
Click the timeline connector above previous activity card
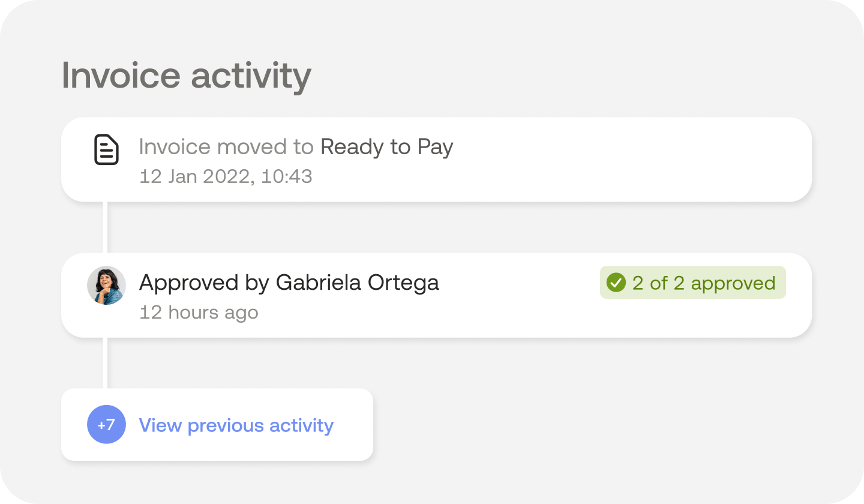click(106, 362)
